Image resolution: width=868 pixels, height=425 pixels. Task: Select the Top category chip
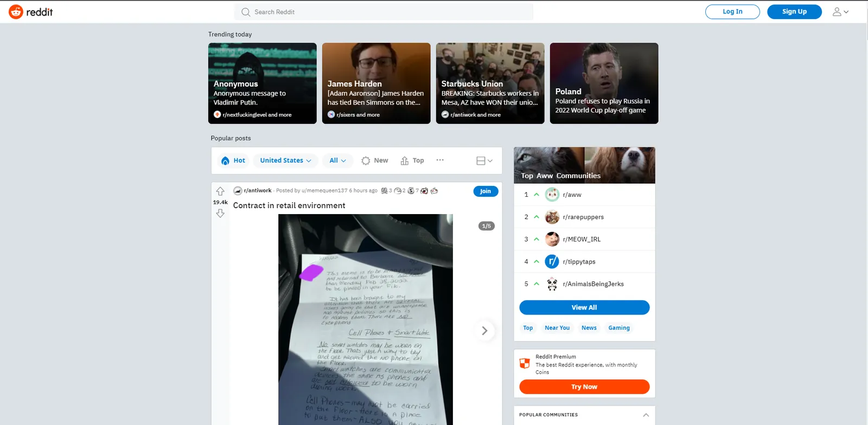[528, 328]
